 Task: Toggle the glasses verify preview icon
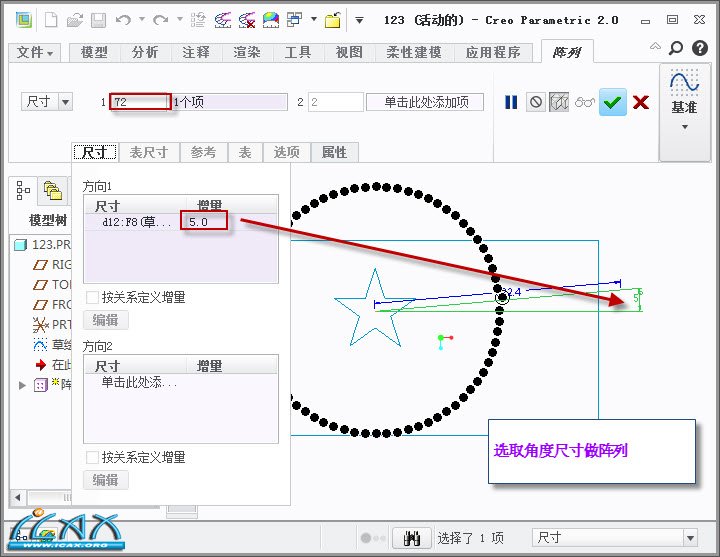(585, 102)
